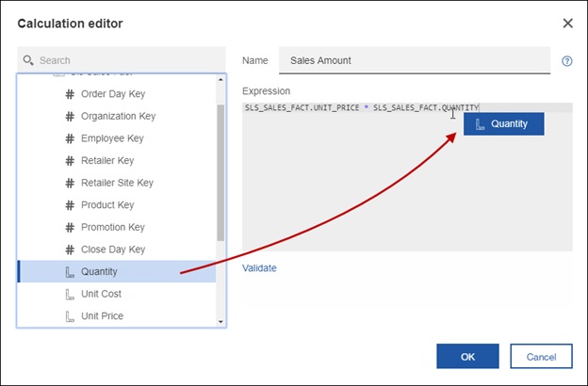Click hash icon beside Retailer Site Key
This screenshot has width=588, height=386.
tap(70, 183)
